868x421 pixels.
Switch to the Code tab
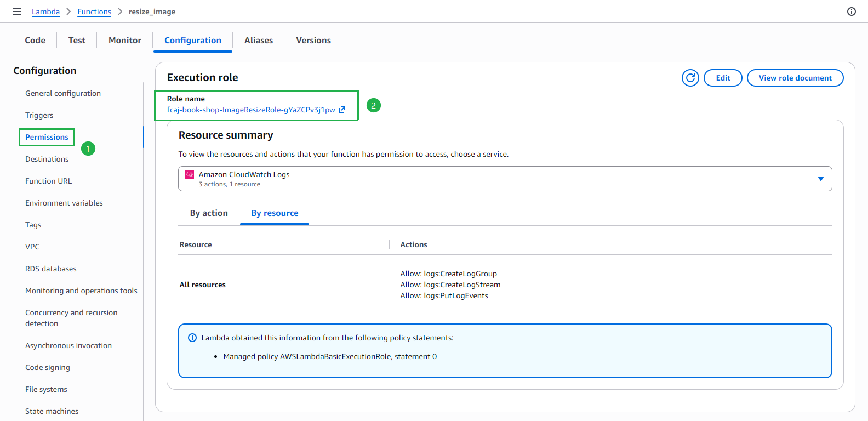(35, 41)
